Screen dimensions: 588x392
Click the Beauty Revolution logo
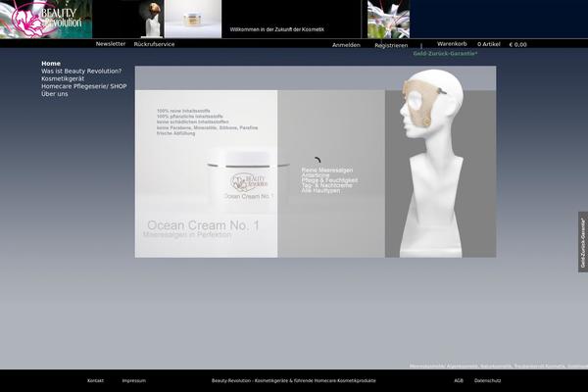pos(46,19)
